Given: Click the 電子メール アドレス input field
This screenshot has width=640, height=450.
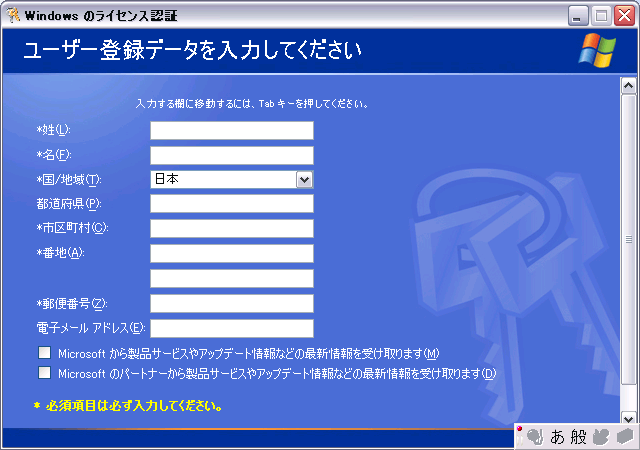Looking at the screenshot, I should point(232,328).
